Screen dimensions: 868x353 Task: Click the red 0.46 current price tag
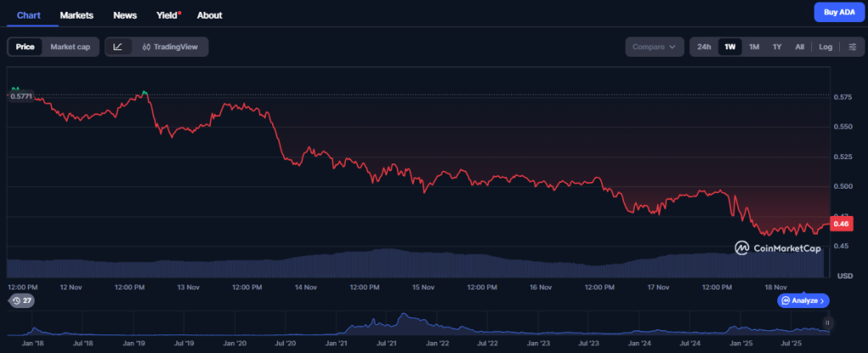[842, 223]
